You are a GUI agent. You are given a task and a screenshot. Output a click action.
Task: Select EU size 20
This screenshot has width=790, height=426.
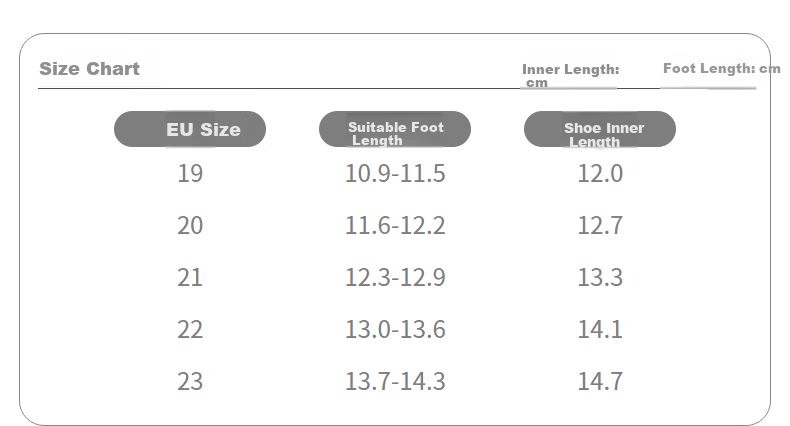(190, 225)
